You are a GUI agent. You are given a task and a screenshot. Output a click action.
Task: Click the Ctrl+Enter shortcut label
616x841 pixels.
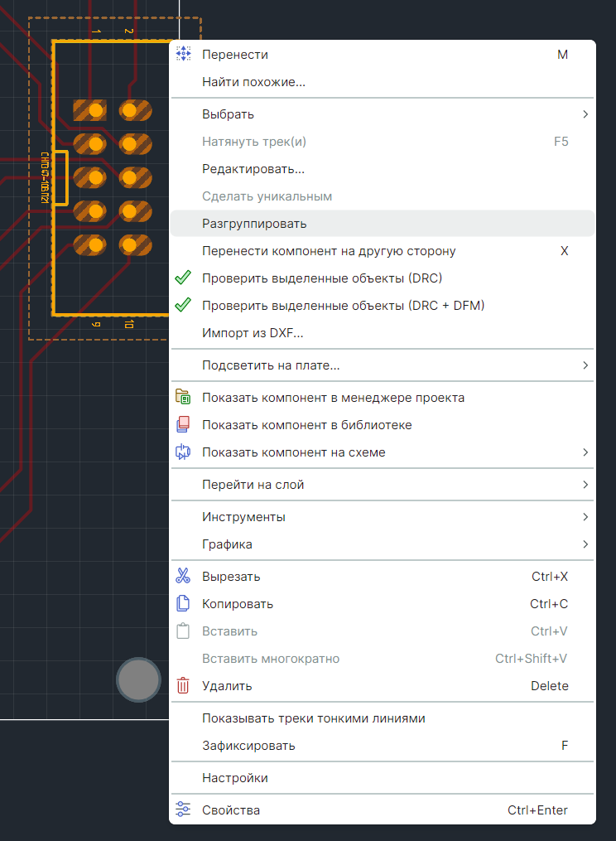point(537,810)
